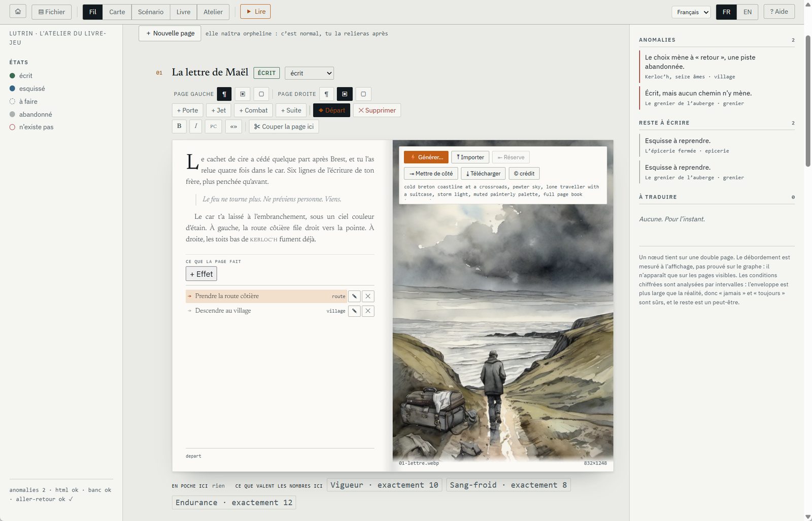Apply small caps PC formatting
812x521 pixels.
[x=213, y=126]
